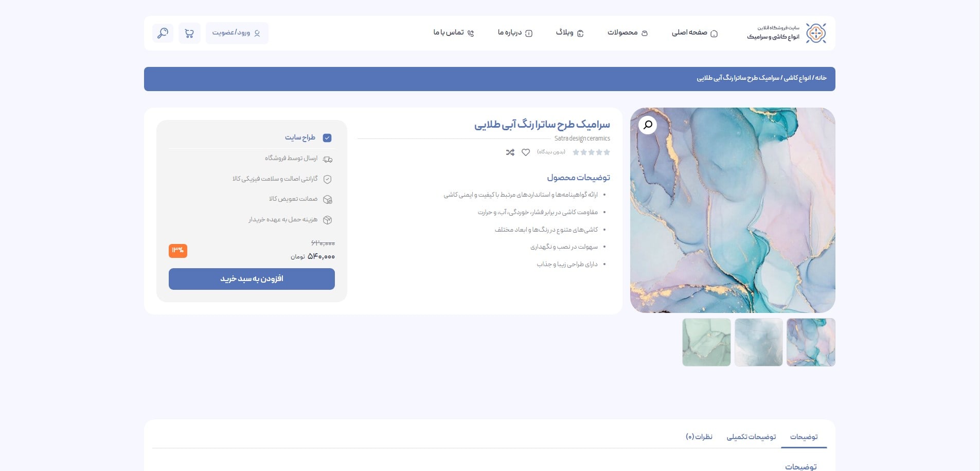980x471 pixels.
Task: Select the green ceramic thumbnail image
Action: pos(707,342)
